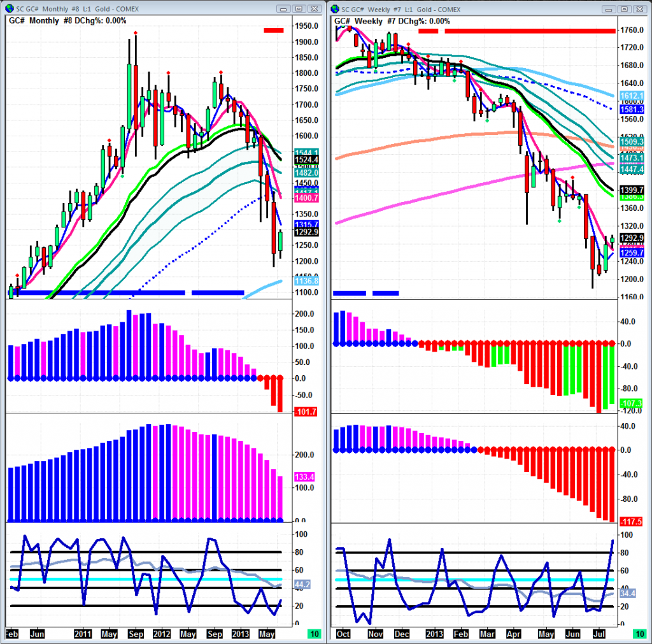Minimize the GC# Monthly chart window
Image resolution: width=652 pixels, height=644 pixels.
284,8
